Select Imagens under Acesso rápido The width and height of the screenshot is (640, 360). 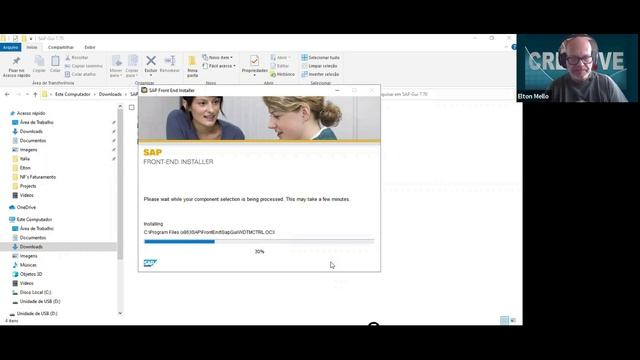(x=28, y=150)
